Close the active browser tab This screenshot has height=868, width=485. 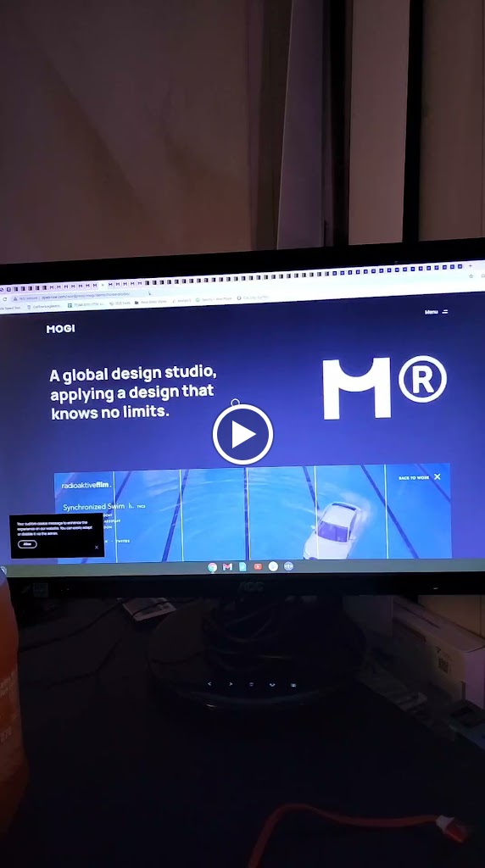coord(103,285)
